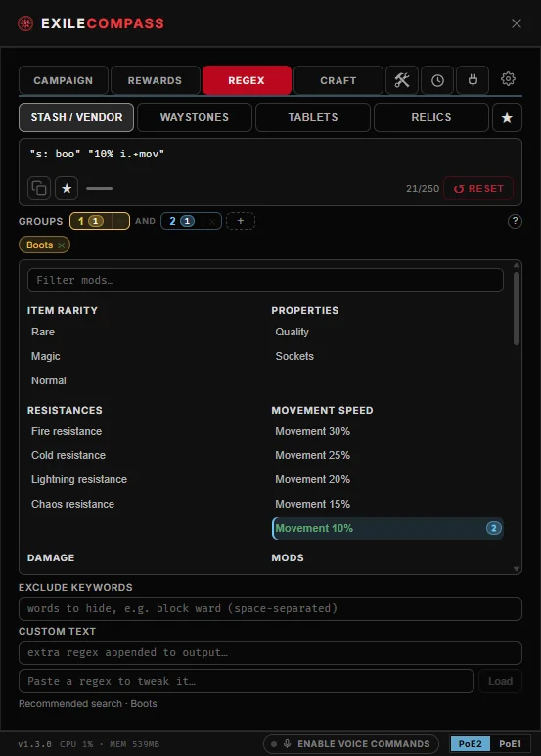Switch to the Rewards tab
This screenshot has width=541, height=756.
[155, 80]
